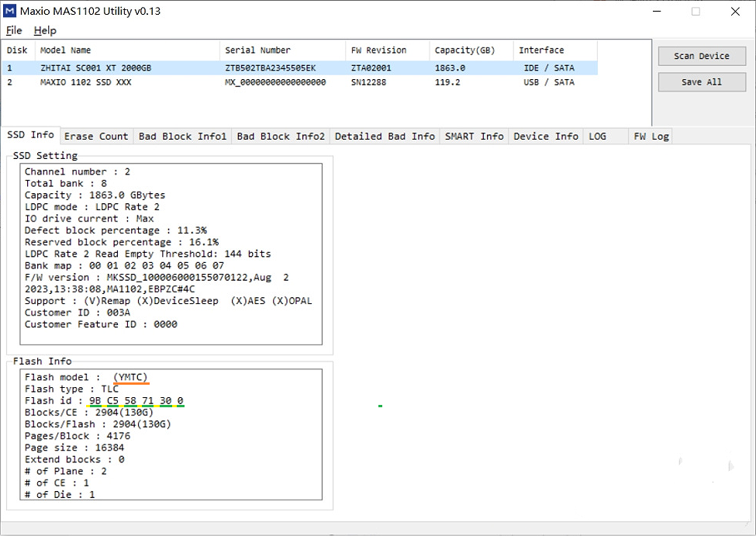This screenshot has height=536, width=756.
Task: Click the Pages/Block : 4176 line
Action: [77, 436]
